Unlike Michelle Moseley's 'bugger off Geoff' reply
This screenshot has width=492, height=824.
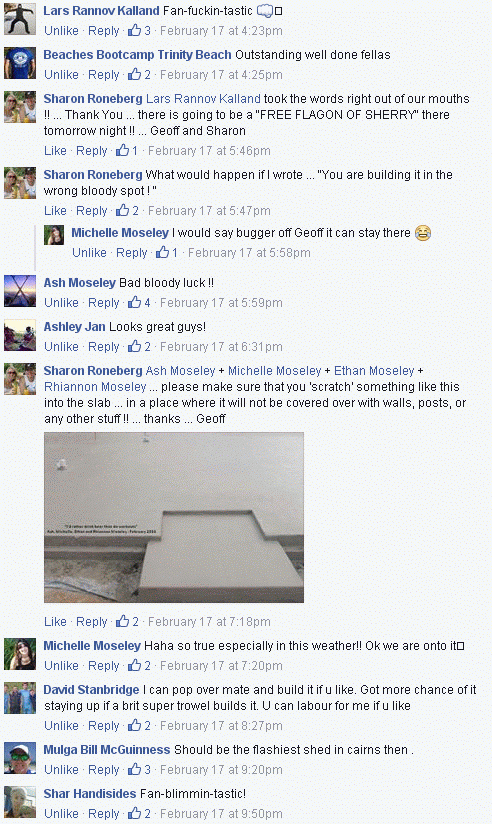coord(89,253)
